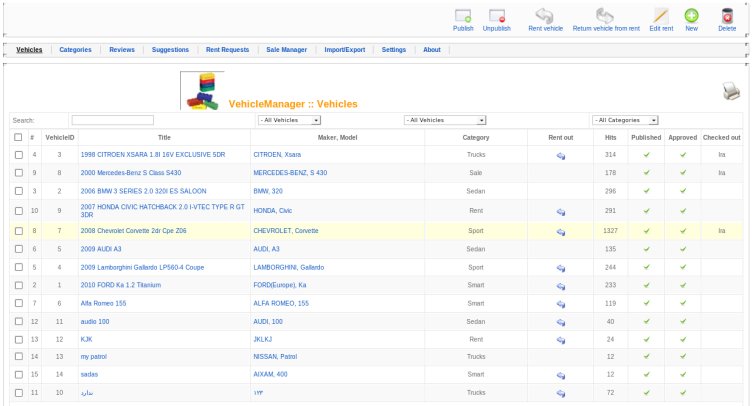Open the Sale Manager tab
752x406 pixels.
click(x=286, y=49)
